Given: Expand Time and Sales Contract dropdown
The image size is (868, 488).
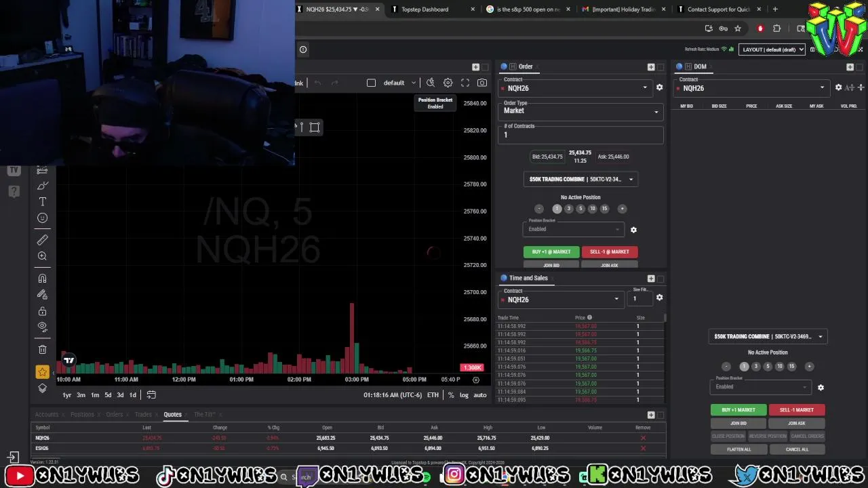Looking at the screenshot, I should click(616, 299).
